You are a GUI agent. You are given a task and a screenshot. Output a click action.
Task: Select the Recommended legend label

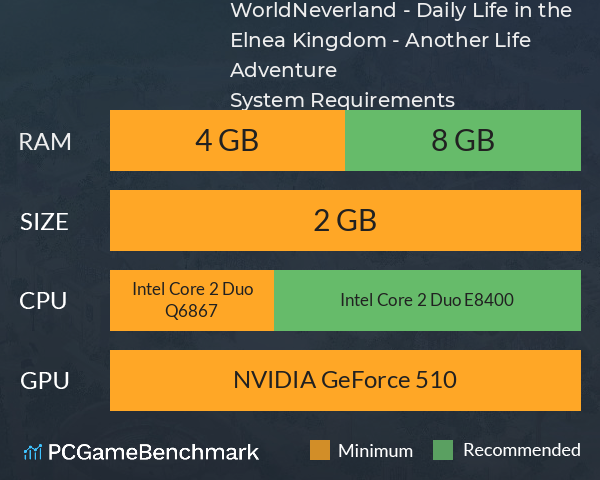click(x=522, y=450)
